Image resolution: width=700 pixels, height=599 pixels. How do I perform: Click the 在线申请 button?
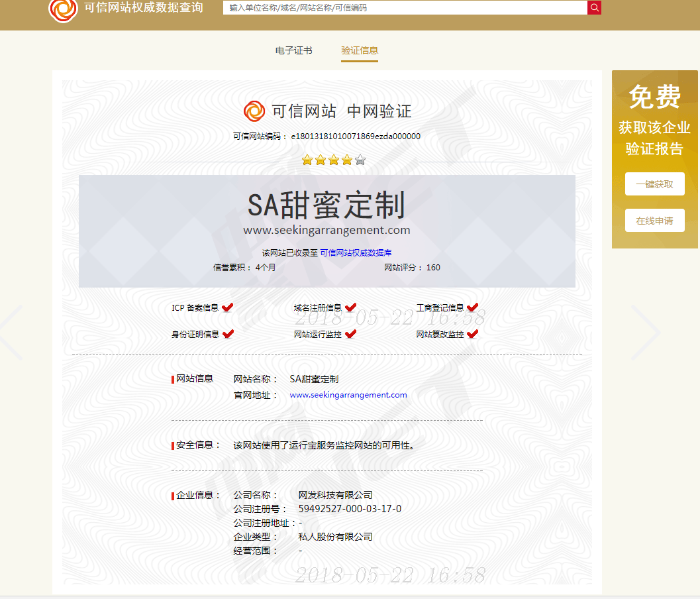click(x=654, y=221)
